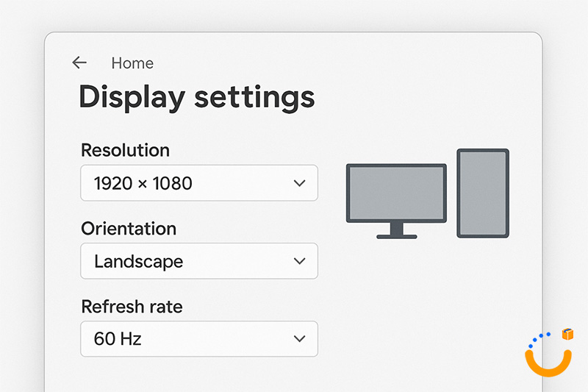588x392 pixels.
Task: Click the small orange box icon
Action: click(x=567, y=335)
